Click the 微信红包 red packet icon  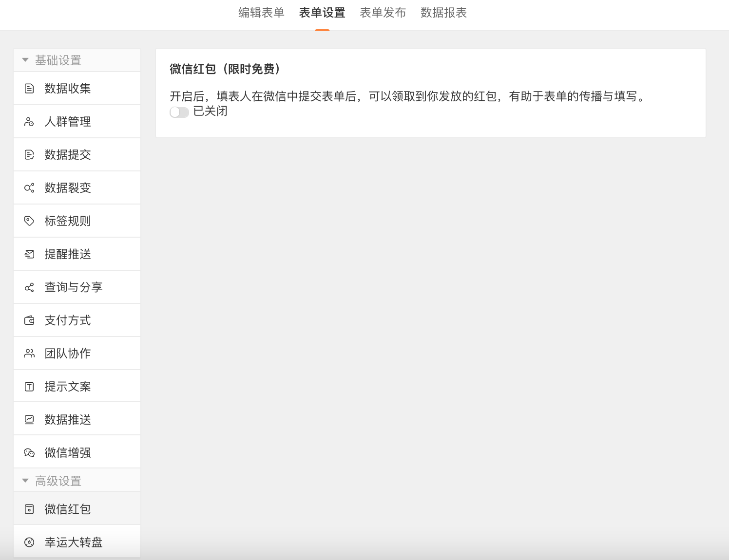pyautogui.click(x=29, y=509)
